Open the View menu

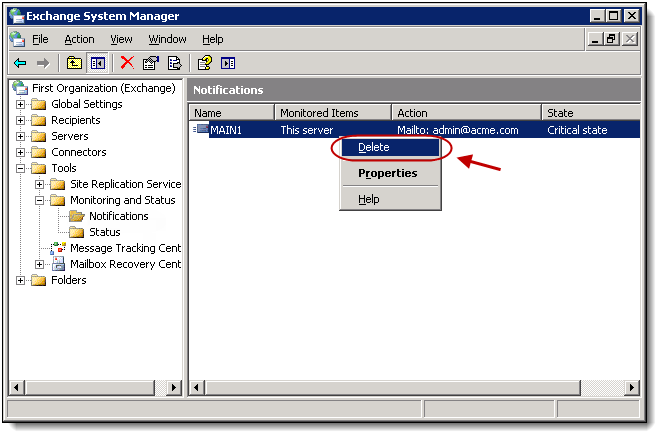pyautogui.click(x=121, y=39)
